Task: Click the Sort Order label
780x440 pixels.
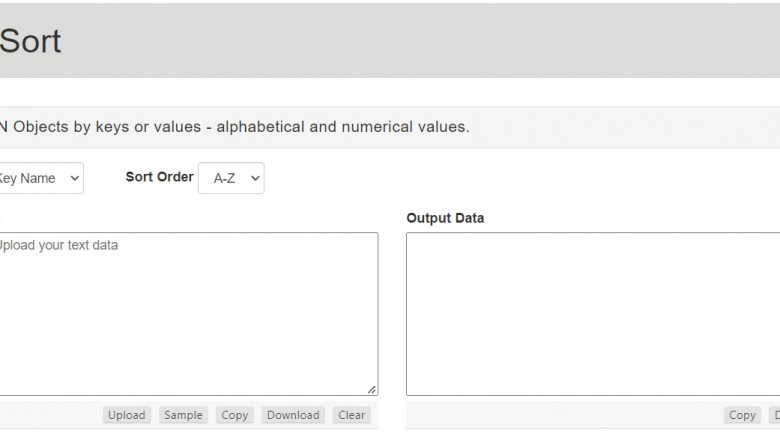Action: (x=159, y=177)
